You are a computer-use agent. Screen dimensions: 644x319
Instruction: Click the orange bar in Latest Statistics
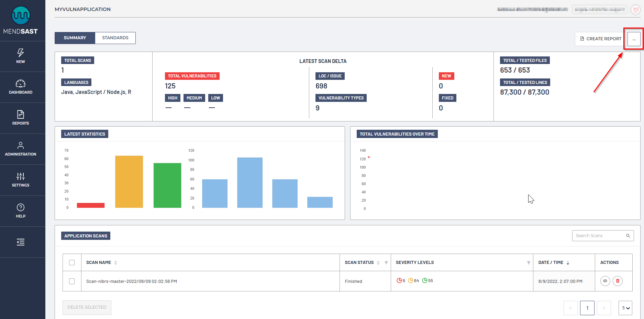pyautogui.click(x=129, y=182)
